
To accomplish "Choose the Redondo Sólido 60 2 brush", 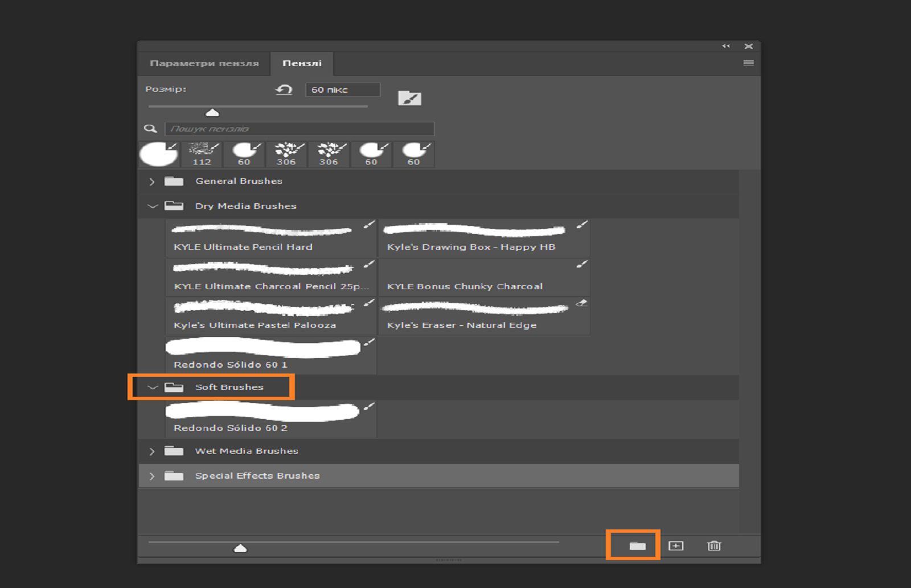I will (271, 419).
